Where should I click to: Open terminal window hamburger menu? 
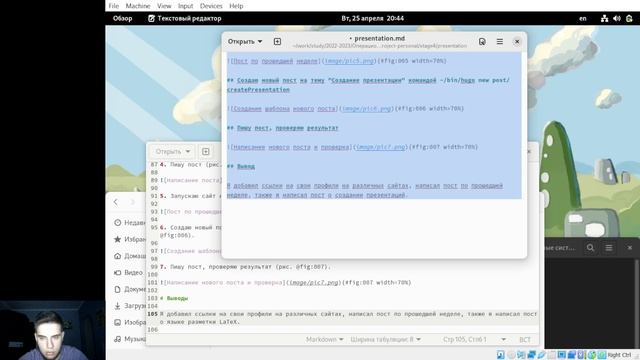pyautogui.click(x=609, y=247)
